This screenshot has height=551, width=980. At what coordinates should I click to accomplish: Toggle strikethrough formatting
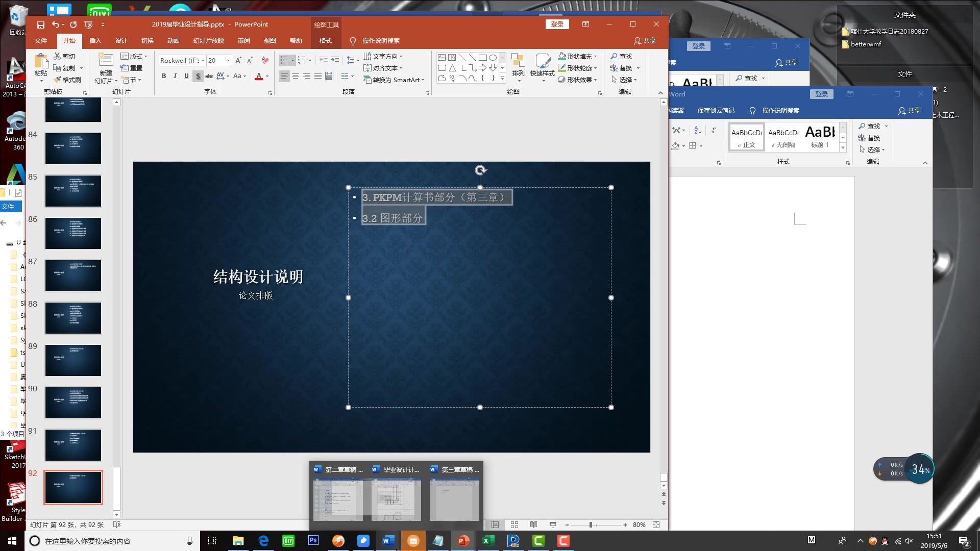click(209, 76)
